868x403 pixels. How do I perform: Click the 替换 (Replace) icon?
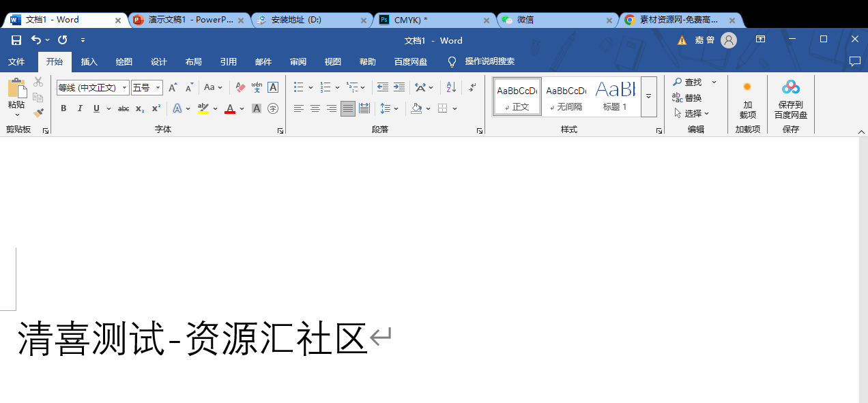click(x=691, y=98)
